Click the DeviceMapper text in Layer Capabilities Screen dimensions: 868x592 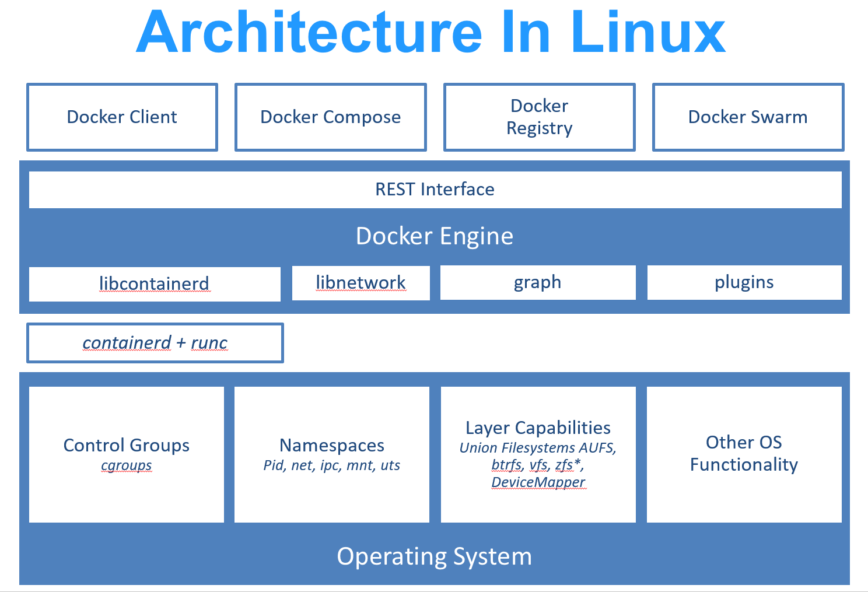tap(538, 482)
